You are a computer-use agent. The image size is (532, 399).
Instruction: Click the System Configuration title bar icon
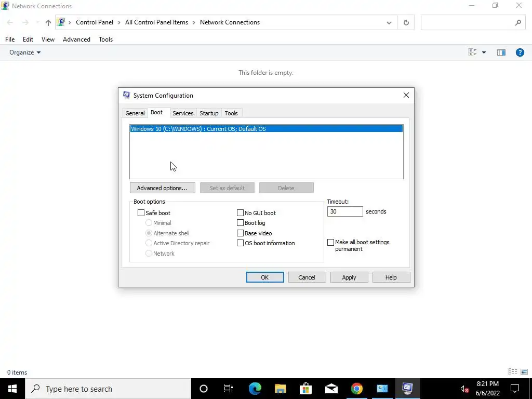[127, 96]
